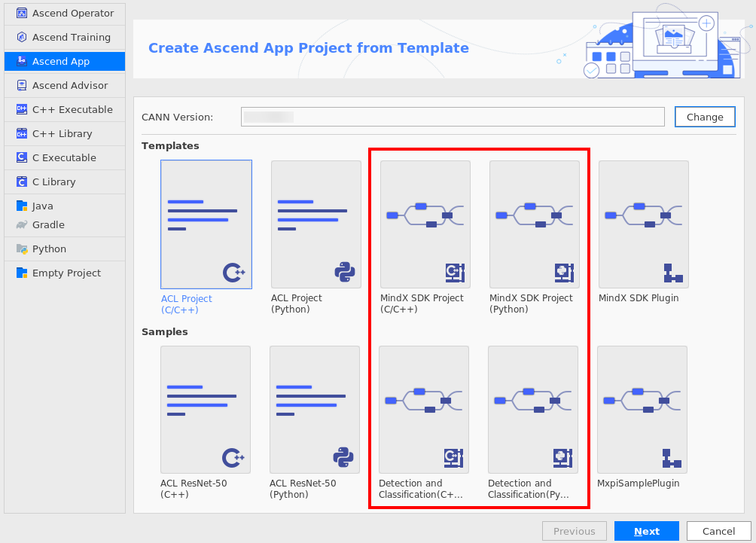Click the Empty Project icon
The height and width of the screenshot is (543, 756).
pyautogui.click(x=22, y=273)
